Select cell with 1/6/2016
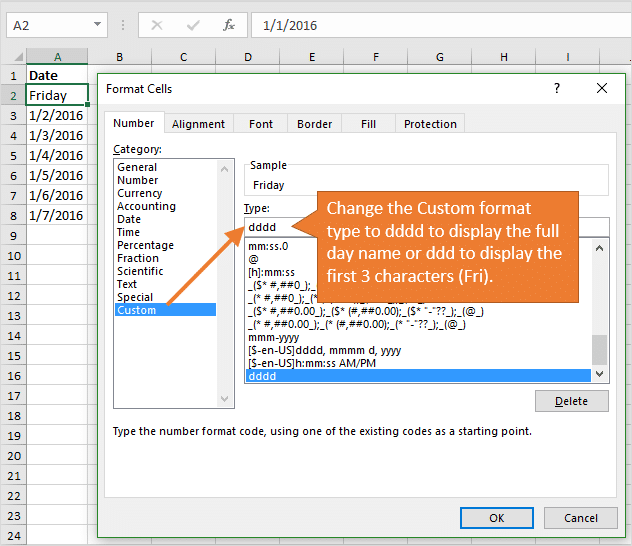 pyautogui.click(x=57, y=195)
